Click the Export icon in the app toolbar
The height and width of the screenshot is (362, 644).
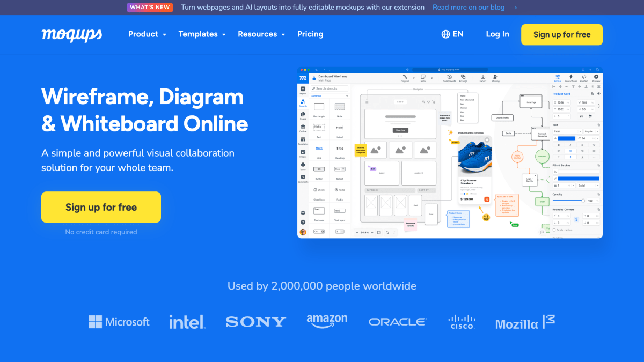pos(483,78)
